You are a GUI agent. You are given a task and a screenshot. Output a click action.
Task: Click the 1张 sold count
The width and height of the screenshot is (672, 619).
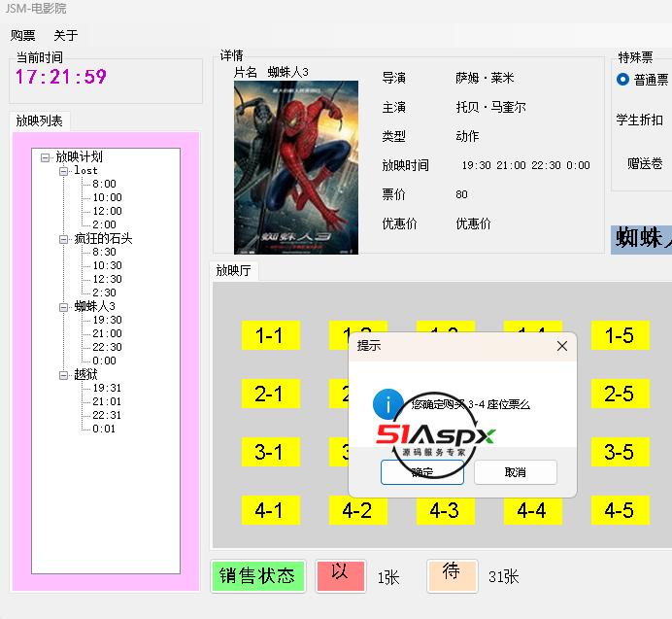tap(388, 578)
